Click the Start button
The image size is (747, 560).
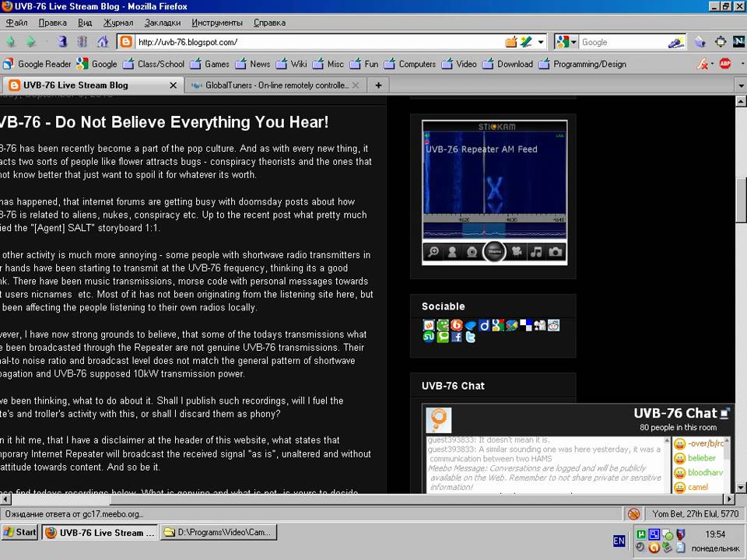coord(19,532)
